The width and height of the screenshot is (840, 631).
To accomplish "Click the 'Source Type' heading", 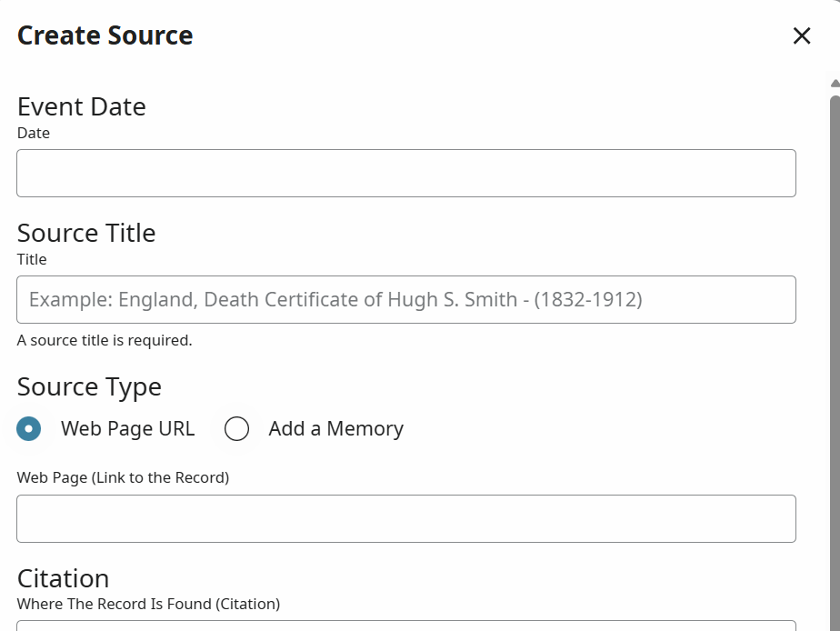I will click(x=89, y=386).
